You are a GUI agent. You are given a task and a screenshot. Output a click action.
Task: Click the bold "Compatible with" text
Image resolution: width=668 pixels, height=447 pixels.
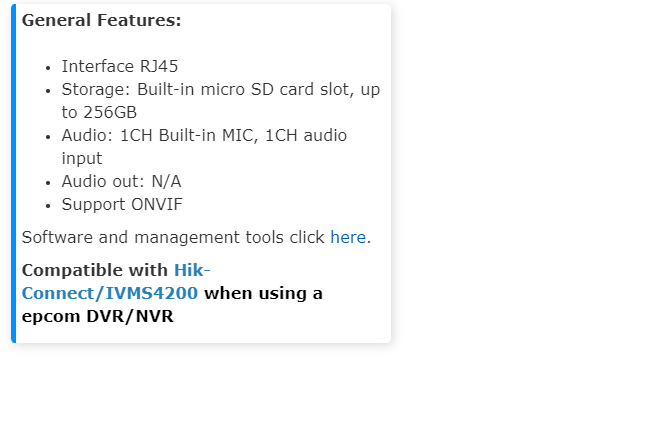(96, 270)
